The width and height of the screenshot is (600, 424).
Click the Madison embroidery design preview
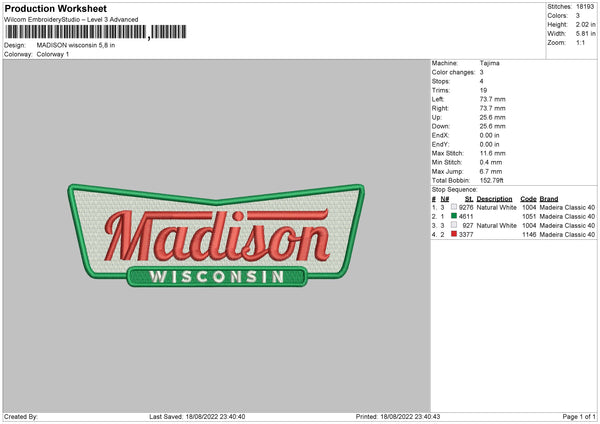(x=216, y=235)
